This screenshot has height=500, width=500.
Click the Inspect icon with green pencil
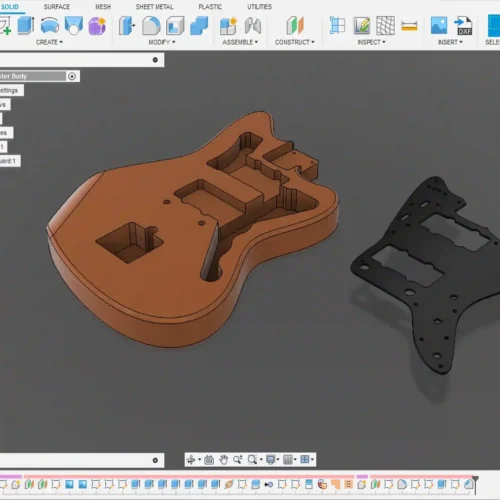coord(362,25)
